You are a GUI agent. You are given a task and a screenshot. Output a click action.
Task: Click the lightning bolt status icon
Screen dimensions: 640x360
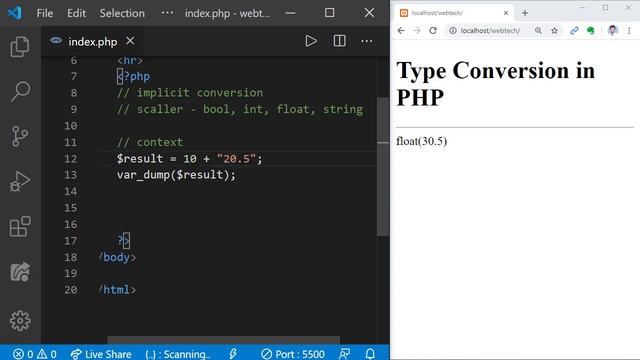pos(233,353)
